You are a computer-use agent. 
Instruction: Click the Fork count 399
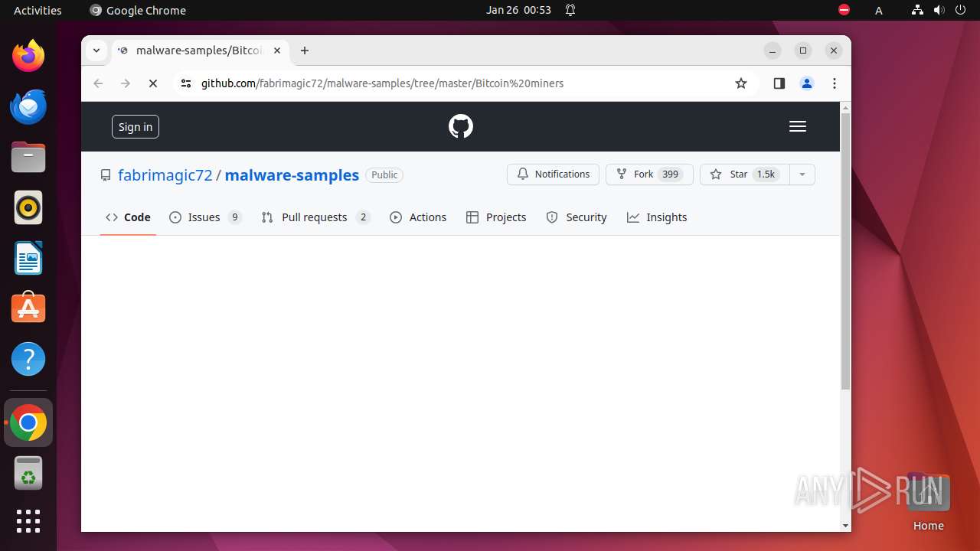coord(671,174)
